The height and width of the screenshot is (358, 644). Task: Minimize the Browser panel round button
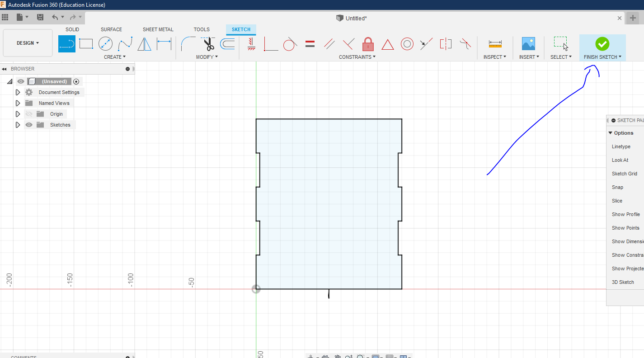[x=128, y=69]
